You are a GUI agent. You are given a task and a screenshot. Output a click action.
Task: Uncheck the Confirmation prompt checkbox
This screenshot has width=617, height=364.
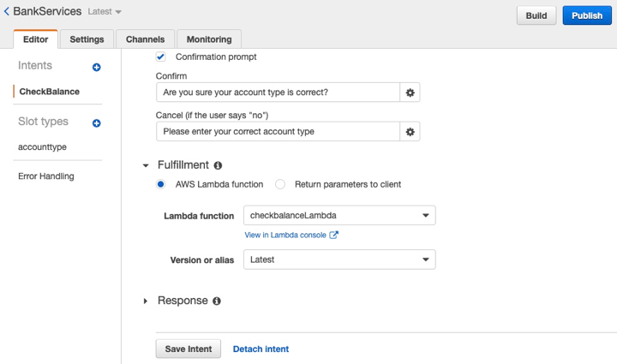(x=160, y=57)
